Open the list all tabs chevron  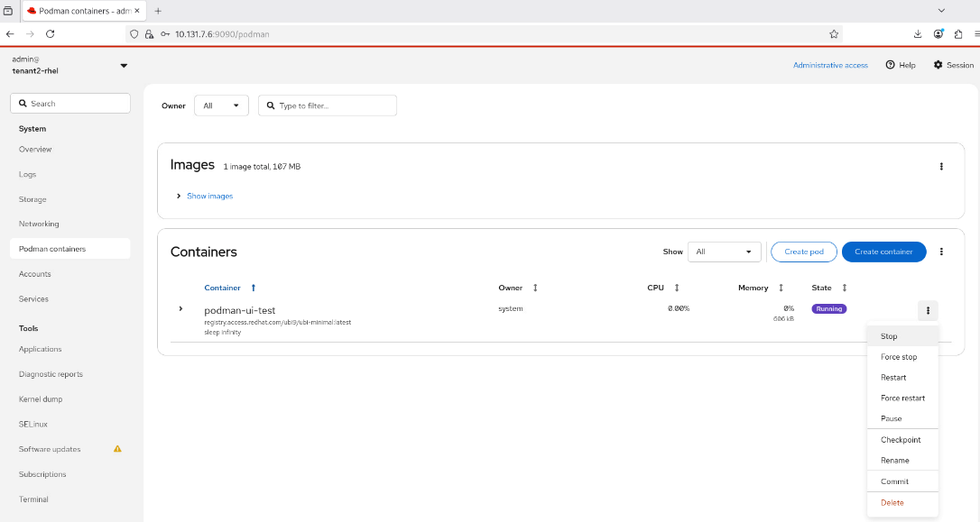click(941, 11)
